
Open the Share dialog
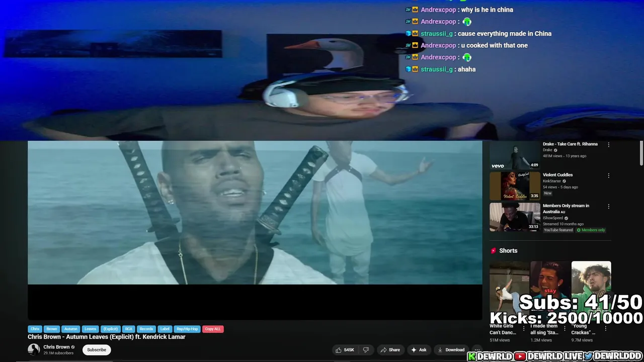[390, 350]
